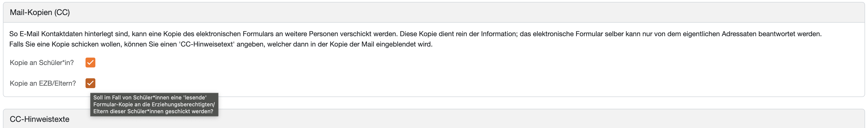Viewport: 868px width, 128px height.
Task: Disable the Kopie an EZB/Eltern checkbox
Action: (90, 83)
